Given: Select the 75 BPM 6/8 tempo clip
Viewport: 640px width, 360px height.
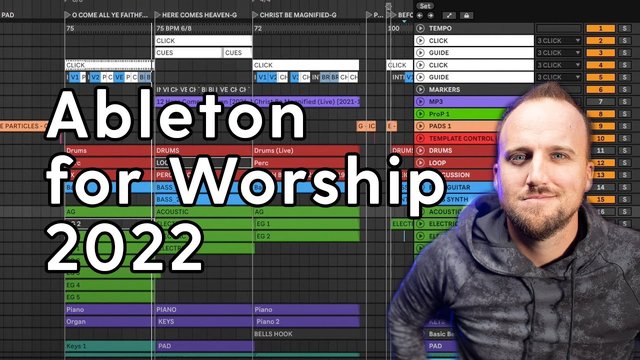Looking at the screenshot, I should [x=203, y=28].
